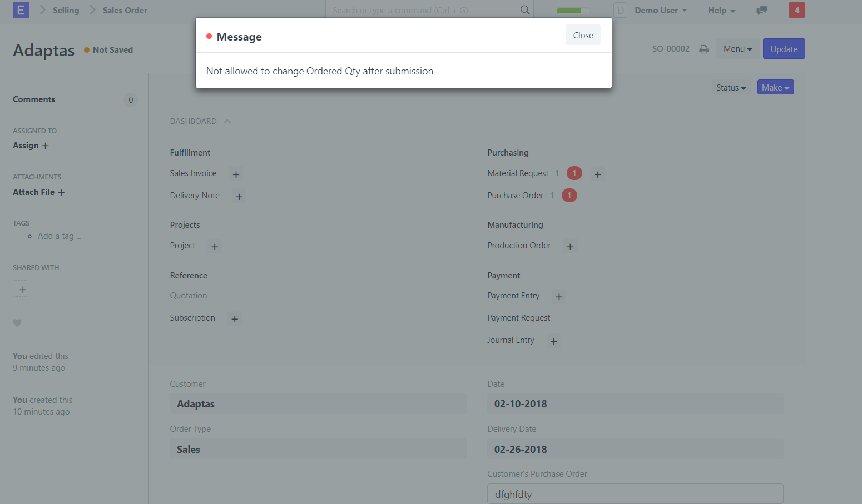Close the Message dialog

pyautogui.click(x=583, y=35)
